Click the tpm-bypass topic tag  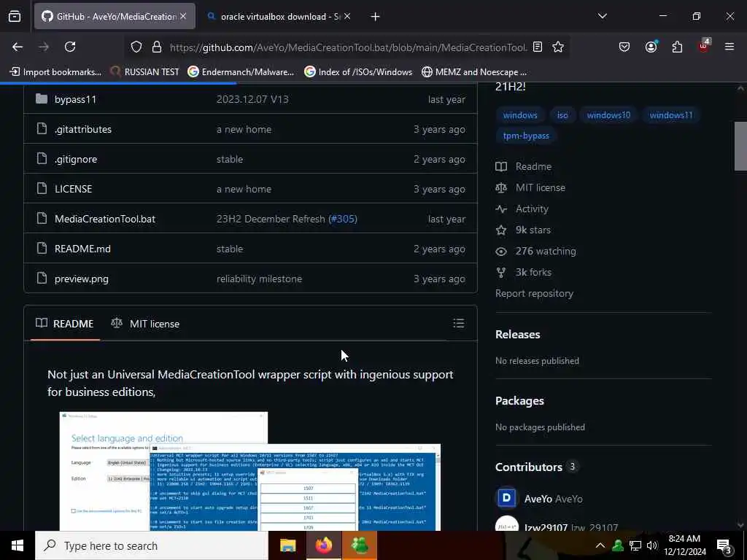point(526,136)
